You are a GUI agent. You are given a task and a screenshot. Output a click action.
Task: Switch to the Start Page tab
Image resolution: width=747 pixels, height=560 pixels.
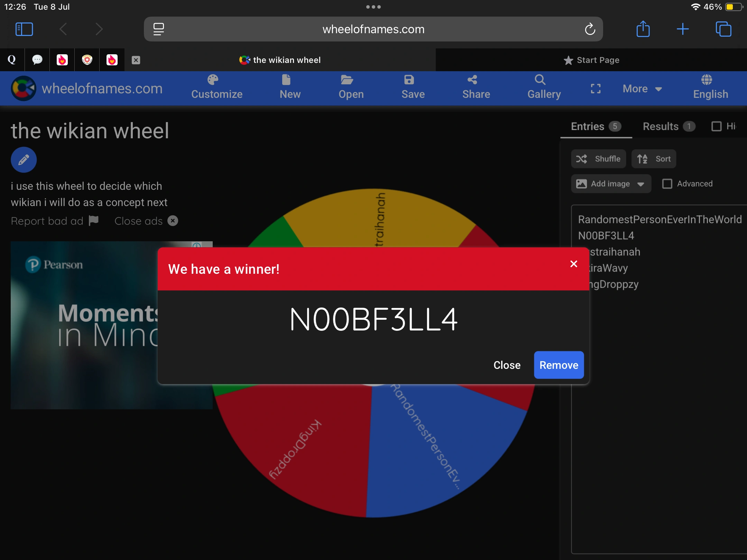click(591, 60)
